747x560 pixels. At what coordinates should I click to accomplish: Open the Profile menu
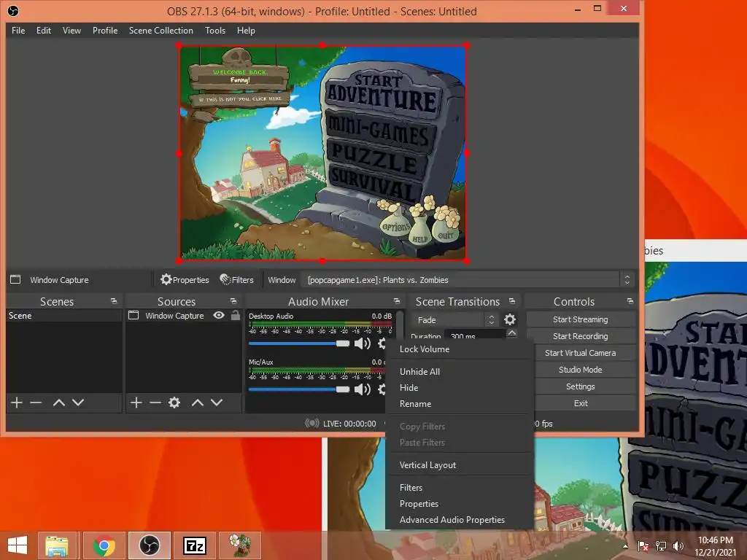[x=105, y=31]
